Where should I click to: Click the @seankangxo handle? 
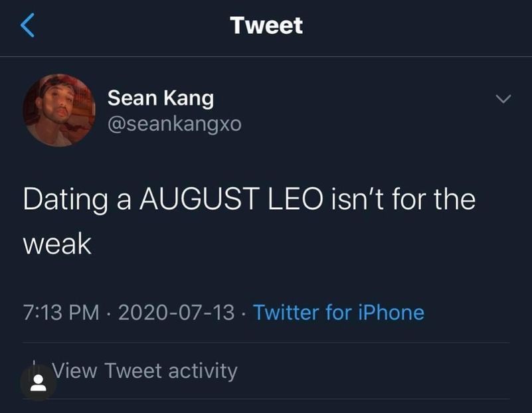[174, 124]
